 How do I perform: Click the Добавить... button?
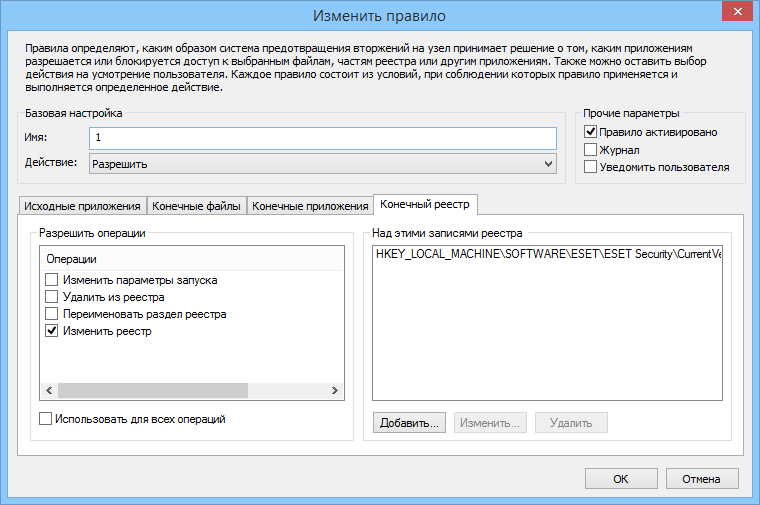coord(410,423)
